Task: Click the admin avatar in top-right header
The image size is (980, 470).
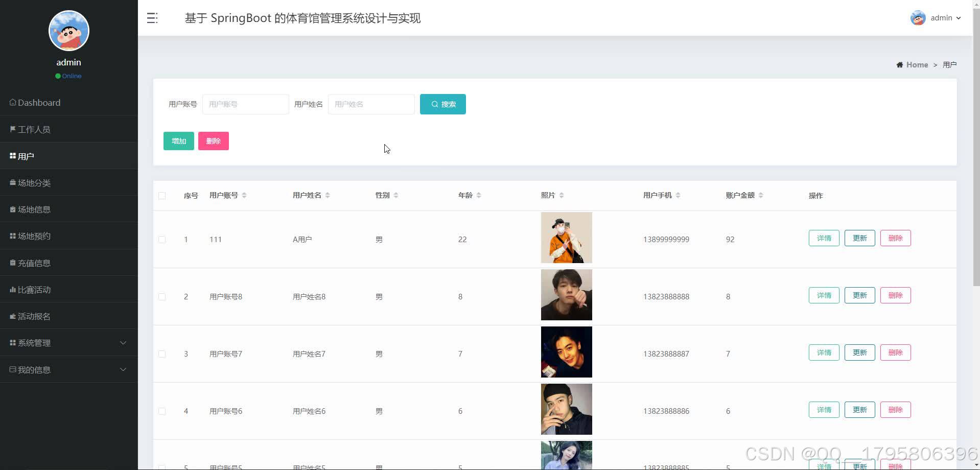Action: 918,18
